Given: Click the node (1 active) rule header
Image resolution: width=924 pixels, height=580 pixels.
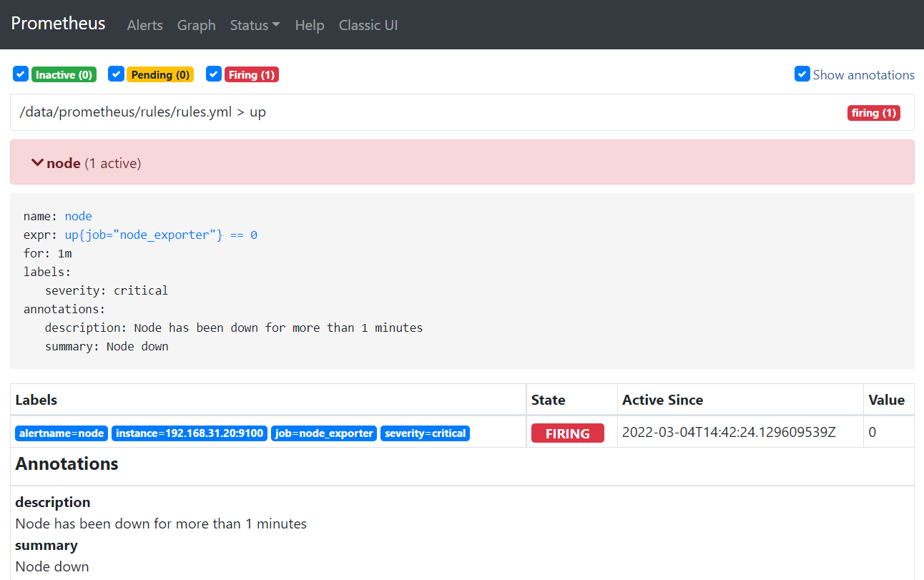Looking at the screenshot, I should pyautogui.click(x=462, y=162).
